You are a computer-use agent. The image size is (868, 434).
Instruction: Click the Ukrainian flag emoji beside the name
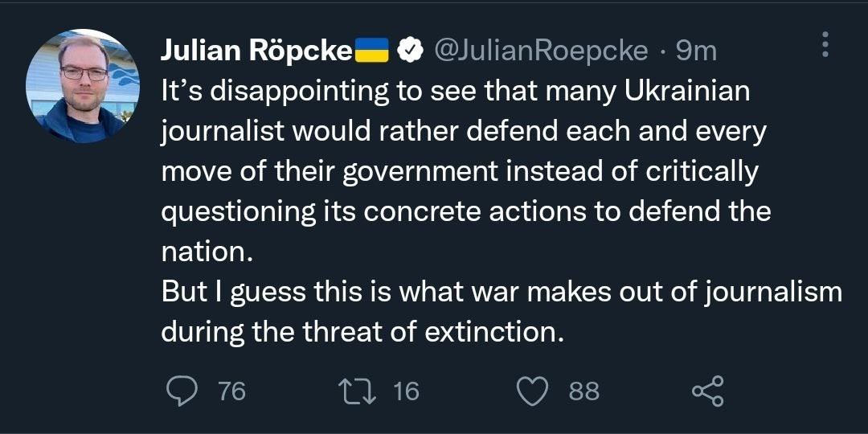pyautogui.click(x=372, y=51)
